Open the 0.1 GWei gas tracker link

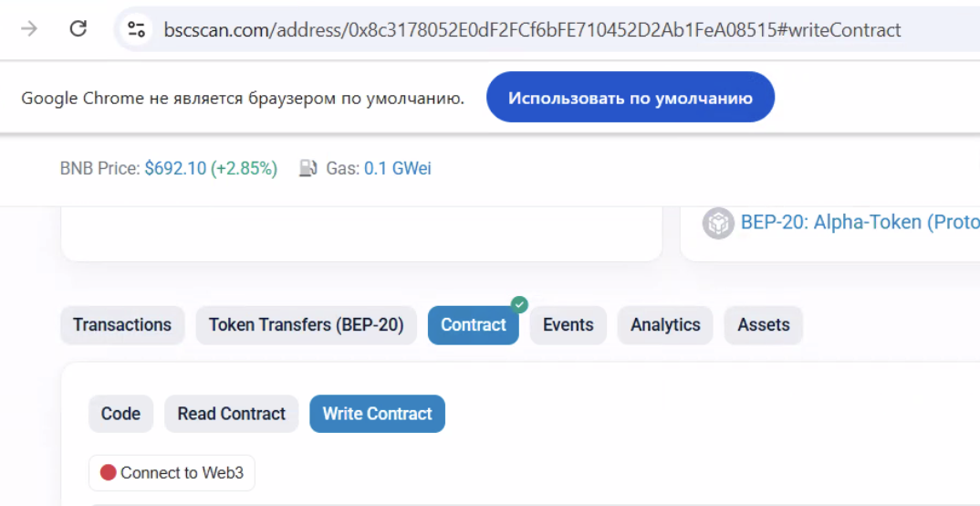(398, 168)
